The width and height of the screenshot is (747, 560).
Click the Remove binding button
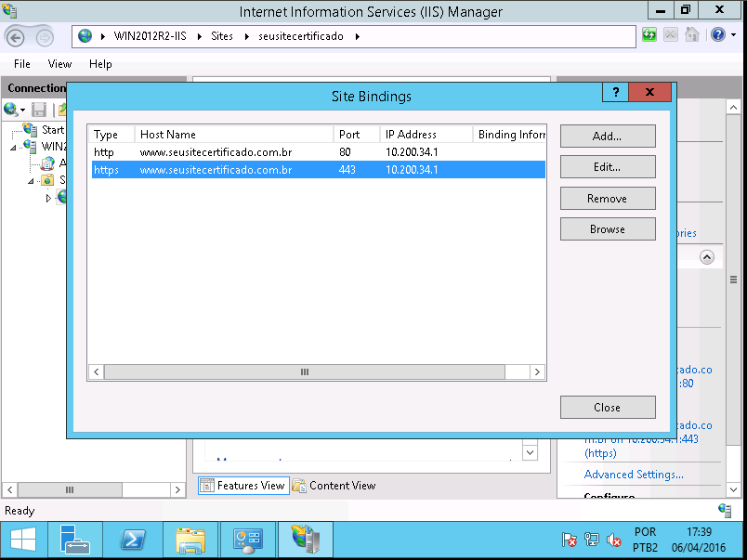[608, 198]
